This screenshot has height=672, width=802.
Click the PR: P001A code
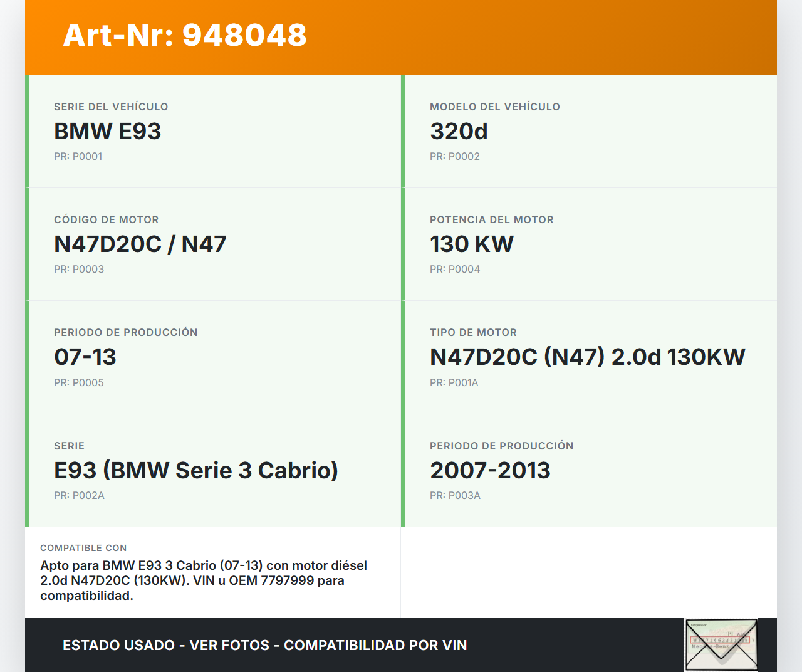tap(454, 383)
